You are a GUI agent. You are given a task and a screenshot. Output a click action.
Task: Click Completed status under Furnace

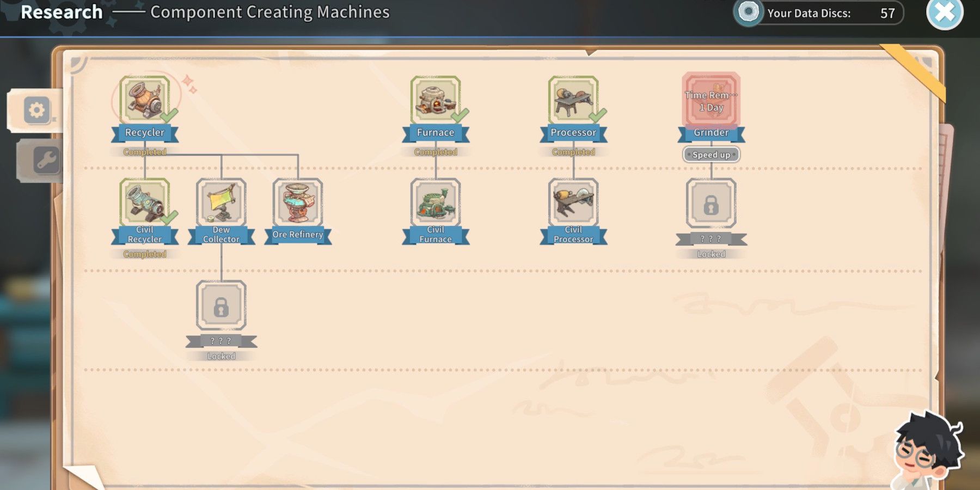(436, 152)
